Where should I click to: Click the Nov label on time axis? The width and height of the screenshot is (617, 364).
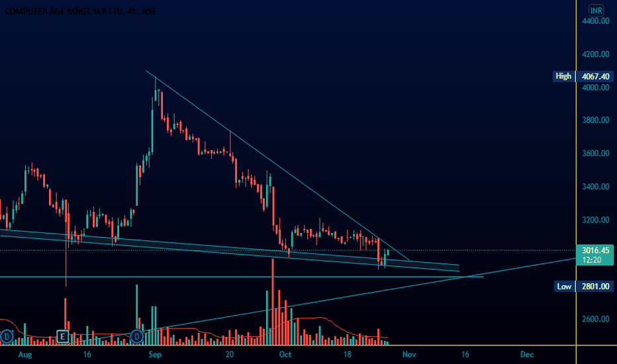point(409,355)
